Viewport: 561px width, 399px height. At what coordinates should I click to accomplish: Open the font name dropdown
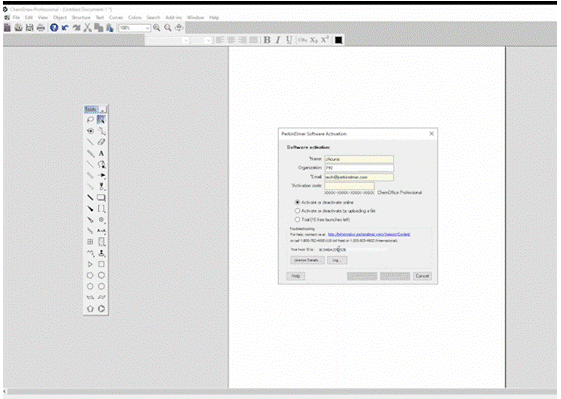click(186, 40)
